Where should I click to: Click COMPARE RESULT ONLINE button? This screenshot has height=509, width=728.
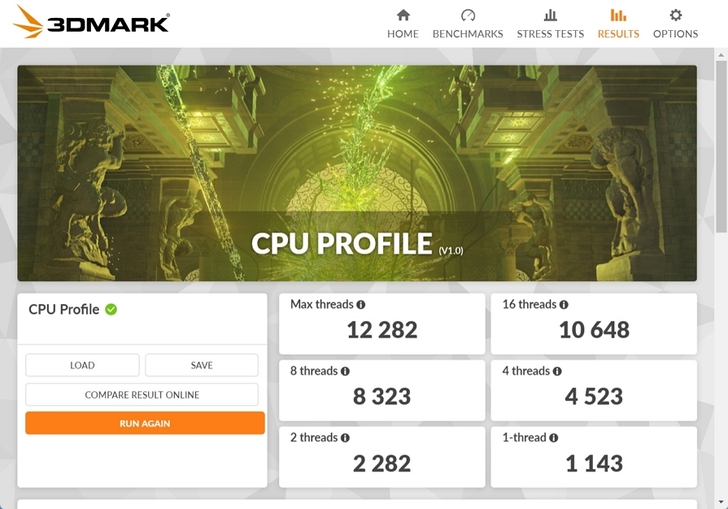[x=142, y=395]
